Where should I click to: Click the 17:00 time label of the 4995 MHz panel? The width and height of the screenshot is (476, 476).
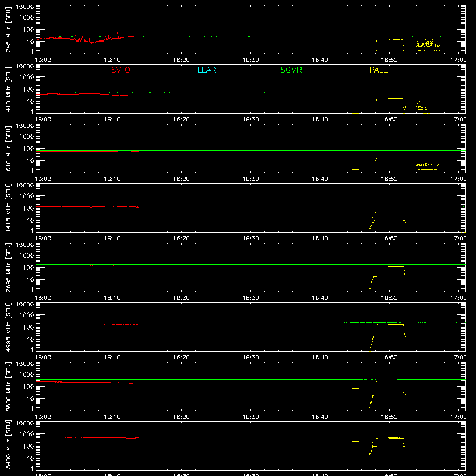[x=458, y=358]
